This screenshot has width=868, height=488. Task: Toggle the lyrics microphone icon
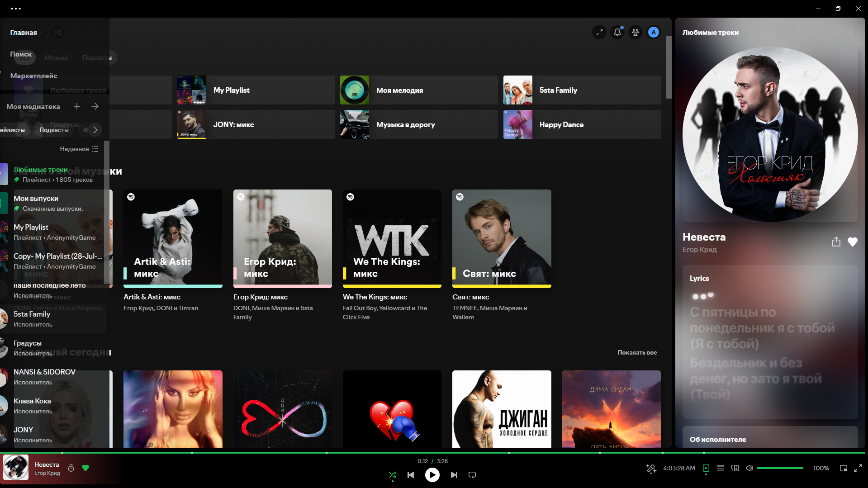coord(651,468)
